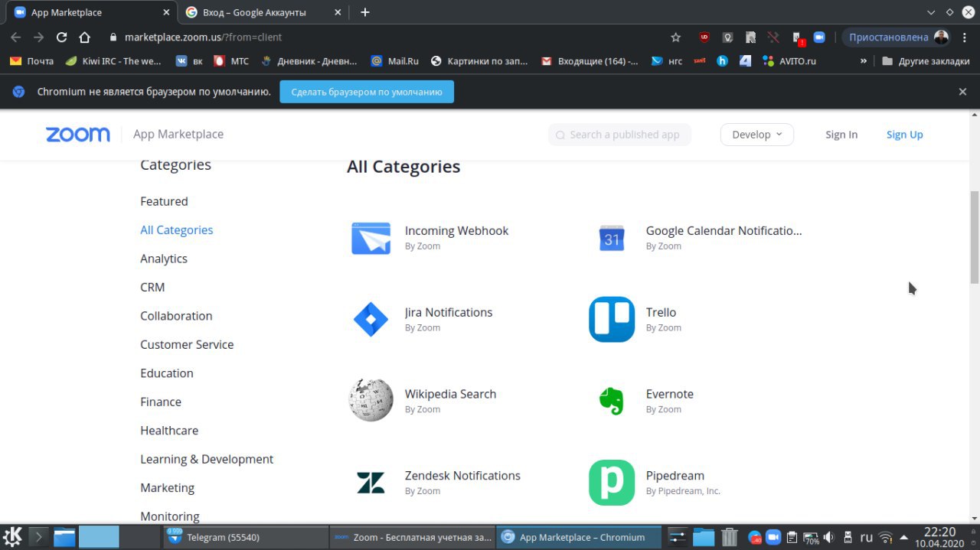Select the CRM category
Viewport: 980px width, 550px height.
coord(152,287)
